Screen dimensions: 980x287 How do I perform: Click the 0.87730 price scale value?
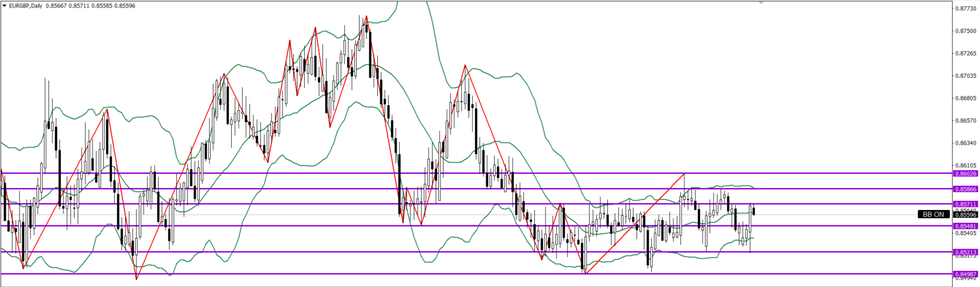pos(965,9)
